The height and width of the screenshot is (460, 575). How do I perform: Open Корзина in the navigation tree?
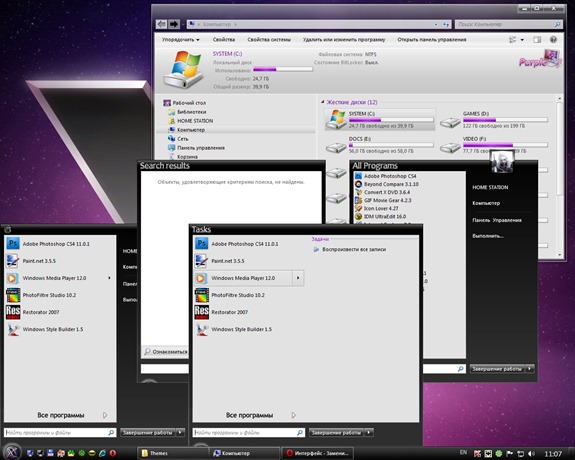pyautogui.click(x=183, y=157)
